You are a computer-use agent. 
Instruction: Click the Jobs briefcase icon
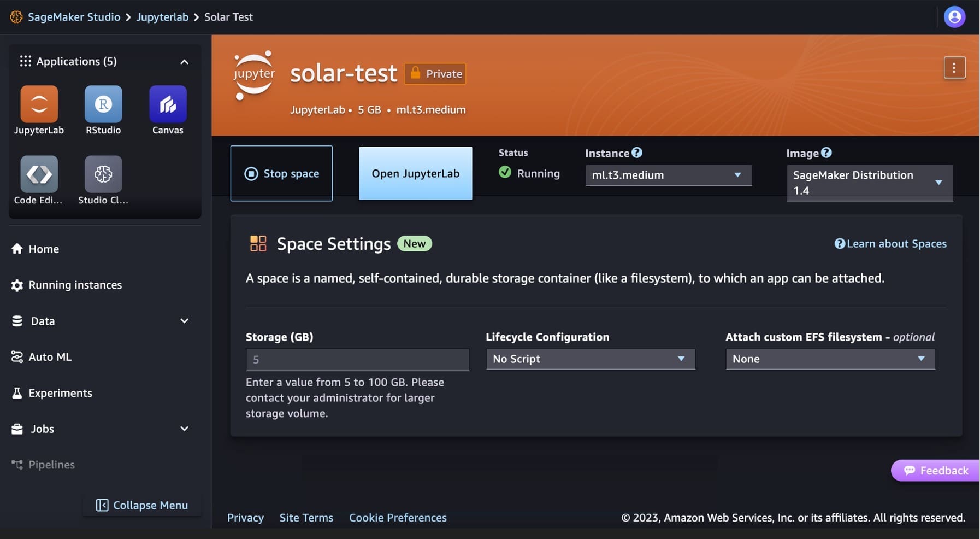coord(17,429)
